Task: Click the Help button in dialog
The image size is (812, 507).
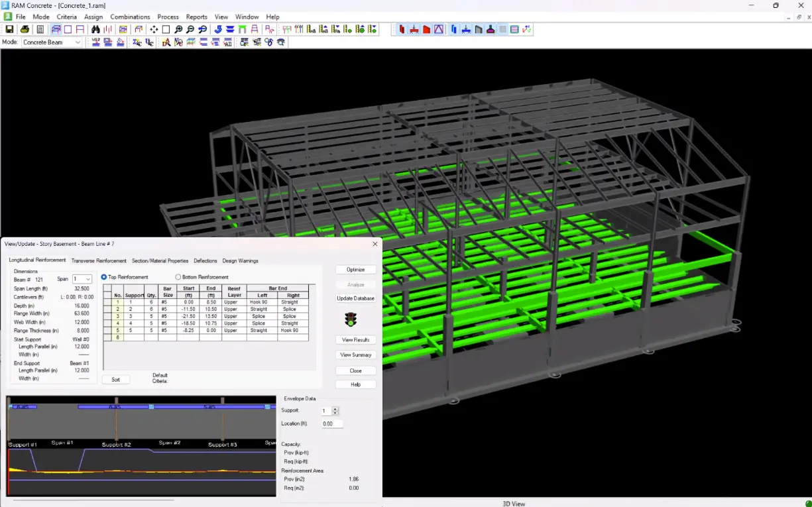Action: [x=356, y=384]
